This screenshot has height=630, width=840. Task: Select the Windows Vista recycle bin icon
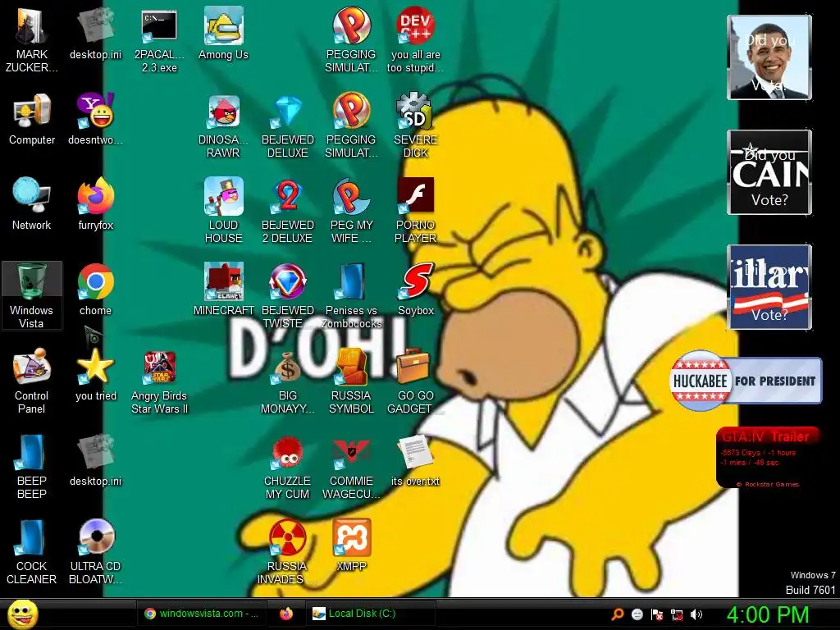point(32,295)
